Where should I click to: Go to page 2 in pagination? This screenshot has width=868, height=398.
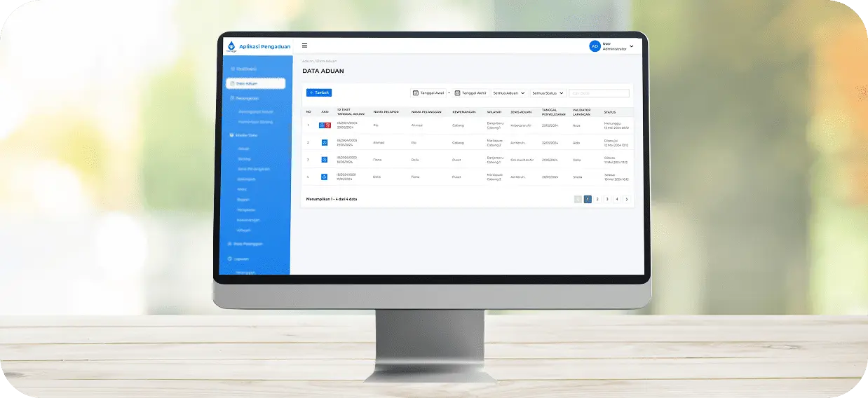597,199
